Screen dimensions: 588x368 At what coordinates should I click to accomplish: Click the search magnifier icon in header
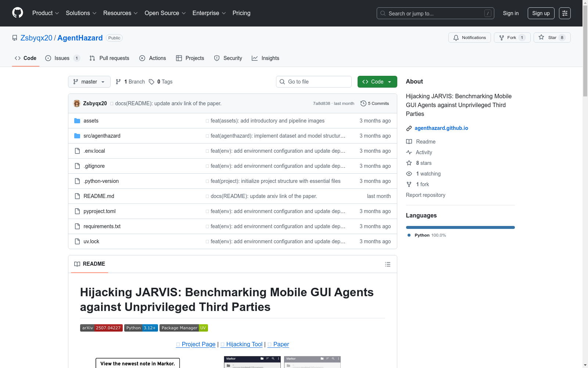(383, 13)
